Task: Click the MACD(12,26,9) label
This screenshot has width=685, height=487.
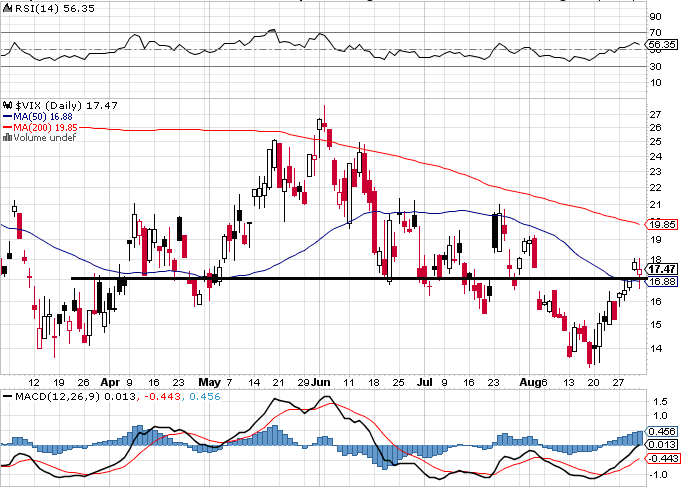Action: tap(57, 397)
